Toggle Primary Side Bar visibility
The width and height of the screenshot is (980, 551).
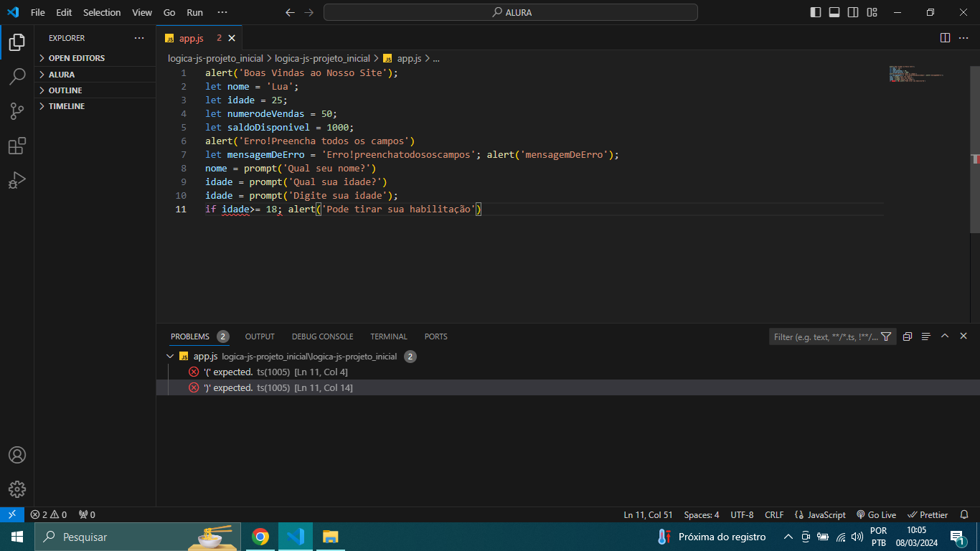[x=816, y=12]
